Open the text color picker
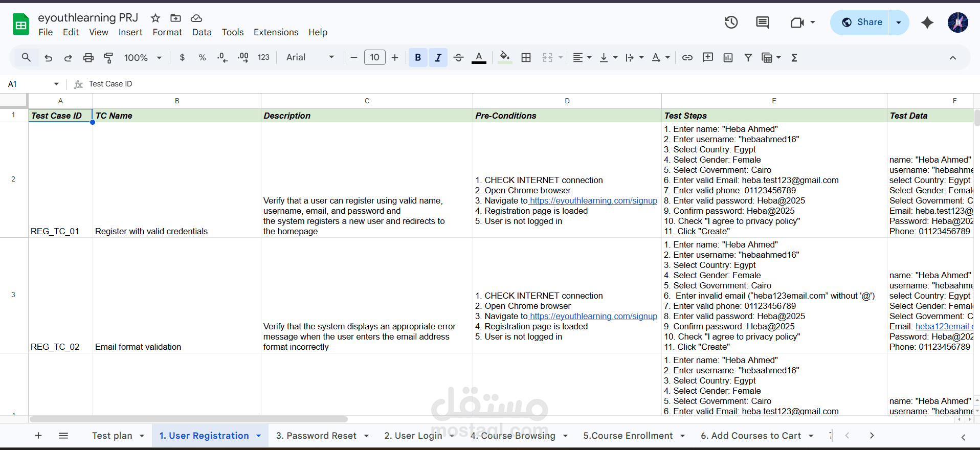The image size is (980, 450). click(479, 58)
